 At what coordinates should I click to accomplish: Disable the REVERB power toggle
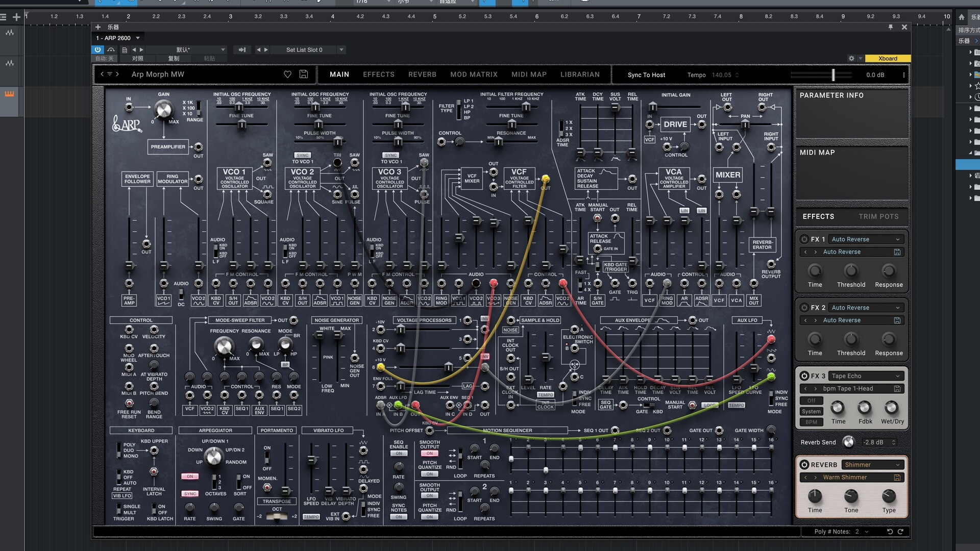(x=804, y=465)
